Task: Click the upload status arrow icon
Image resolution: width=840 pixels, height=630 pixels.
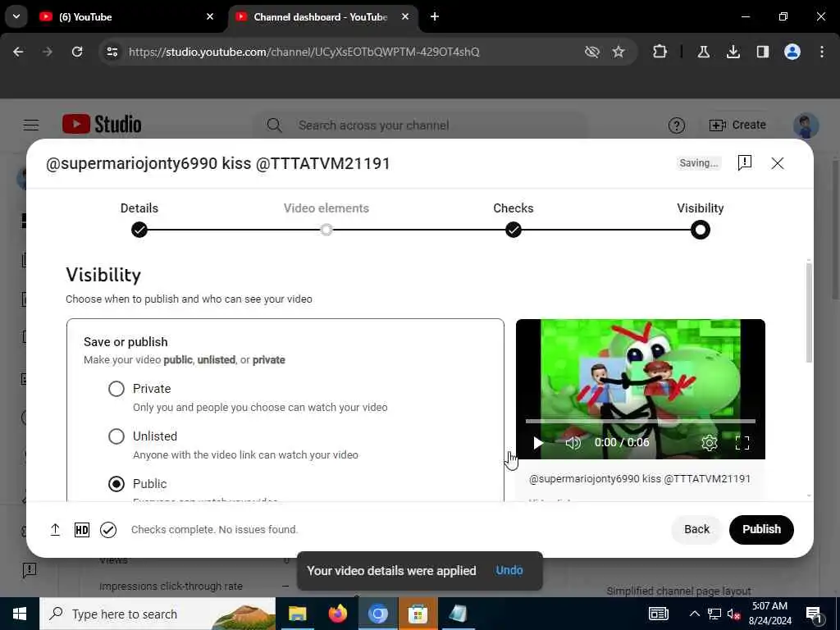Action: click(x=55, y=530)
